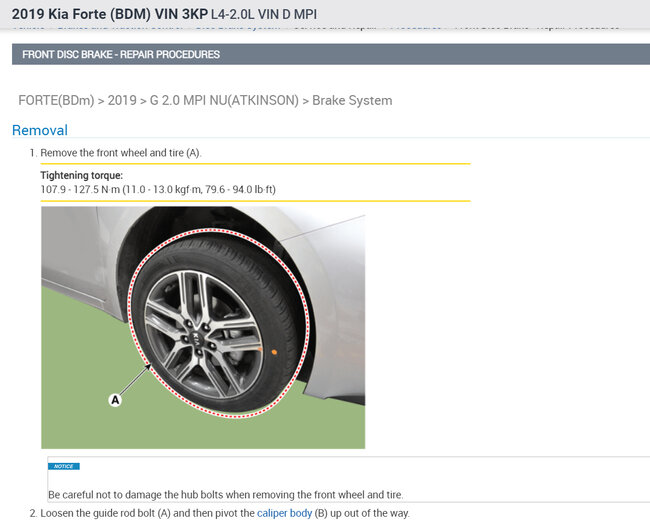
Task: Click the 'L4-2.0L VIN D MPI' engine text
Action: (264, 15)
